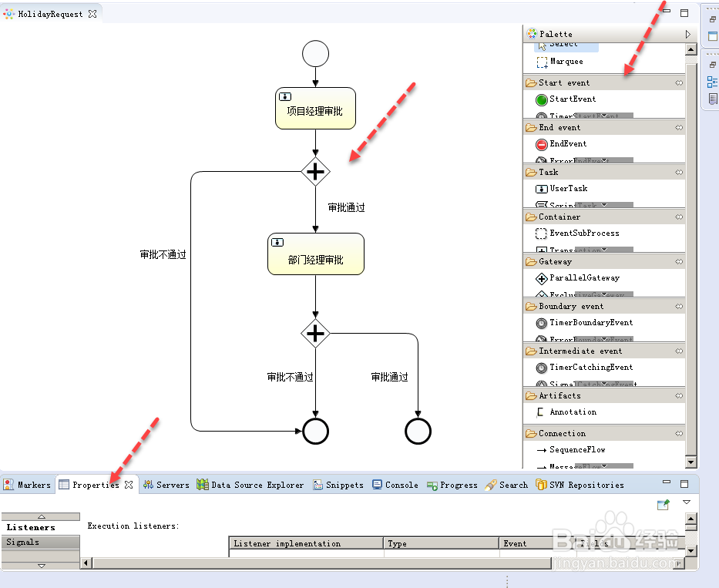Click the down scroll arrow of the palette
Viewport: 719px width, 588px height.
tap(691, 462)
